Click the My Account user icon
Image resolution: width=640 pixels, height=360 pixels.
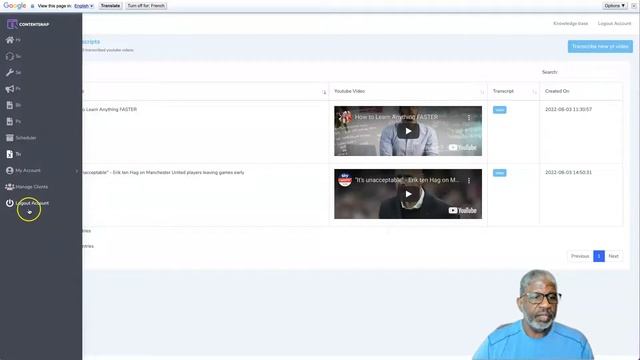tap(10, 171)
